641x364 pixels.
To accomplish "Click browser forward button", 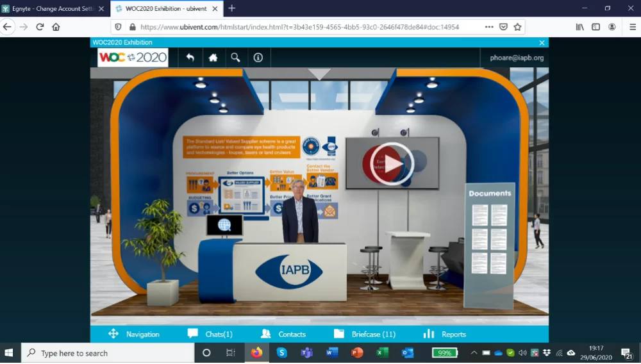I will pos(24,27).
